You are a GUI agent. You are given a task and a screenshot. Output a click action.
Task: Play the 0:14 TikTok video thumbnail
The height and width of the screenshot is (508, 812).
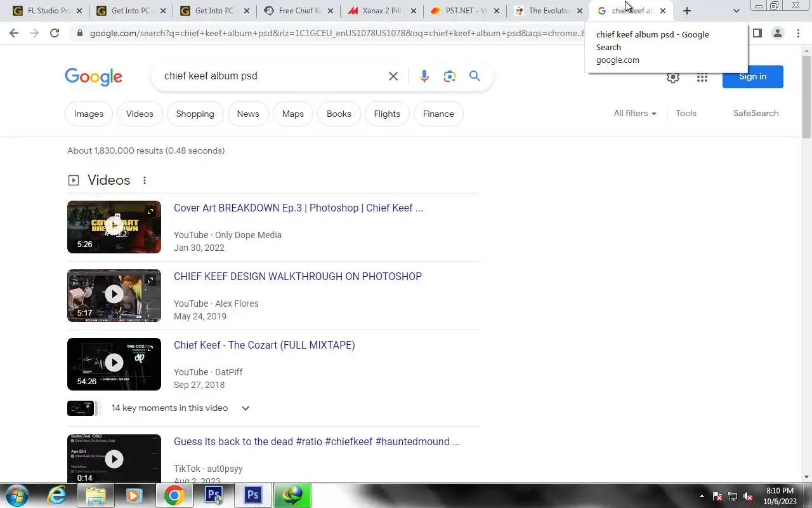pyautogui.click(x=114, y=458)
